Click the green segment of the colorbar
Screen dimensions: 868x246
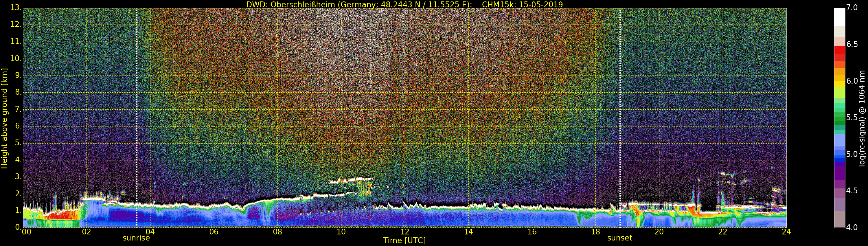[840, 118]
